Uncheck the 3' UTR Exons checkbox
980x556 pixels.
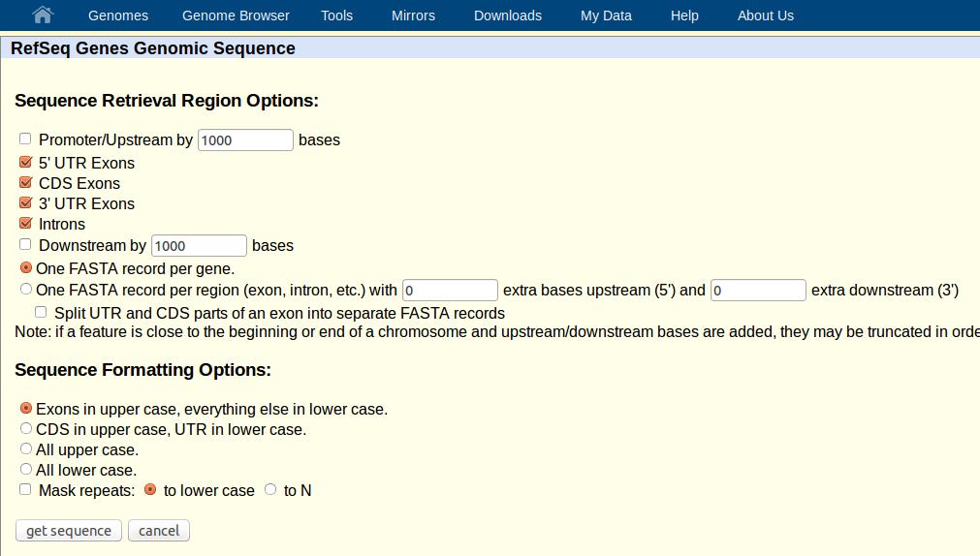tap(25, 203)
